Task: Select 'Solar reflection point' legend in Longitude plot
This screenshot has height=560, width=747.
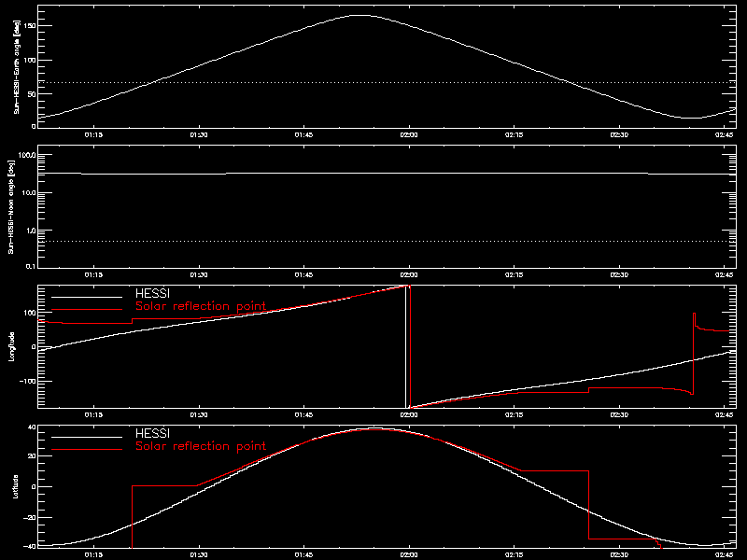Action: point(201,306)
